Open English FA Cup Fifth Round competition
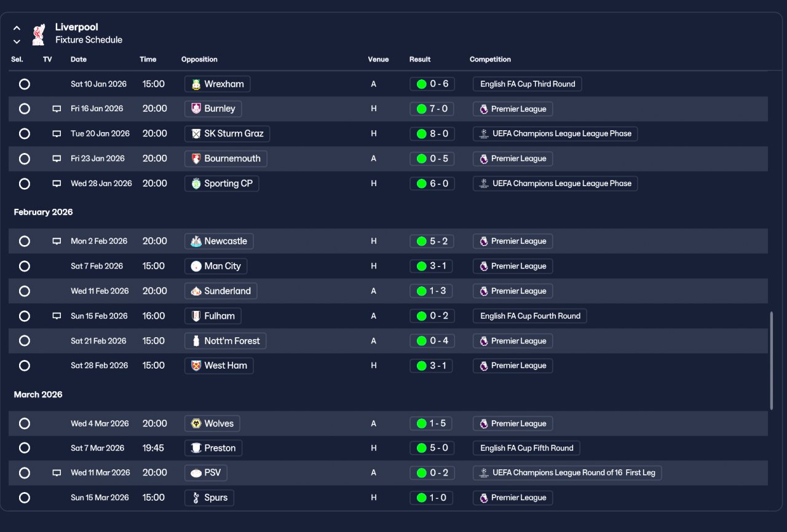Image resolution: width=787 pixels, height=532 pixels. tap(526, 448)
